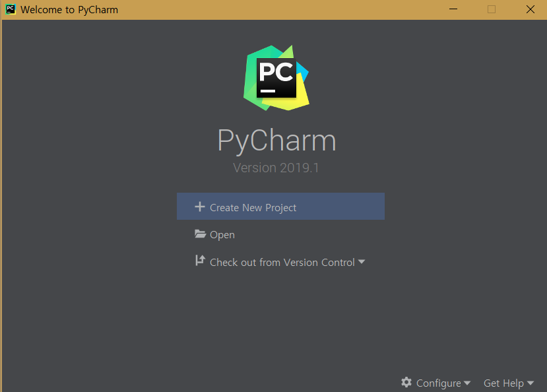The width and height of the screenshot is (547, 392).
Task: Click the plus icon beside Create New Project
Action: 199,207
